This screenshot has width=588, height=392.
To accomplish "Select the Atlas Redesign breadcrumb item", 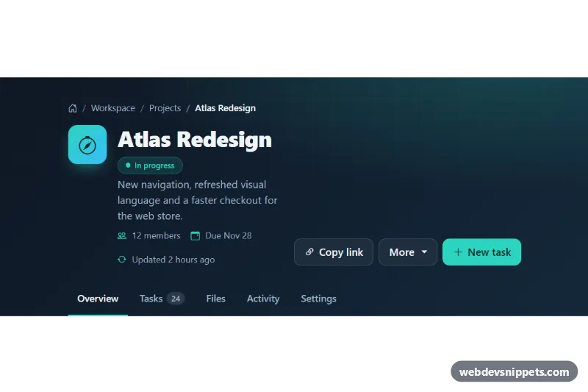I will pyautogui.click(x=226, y=108).
